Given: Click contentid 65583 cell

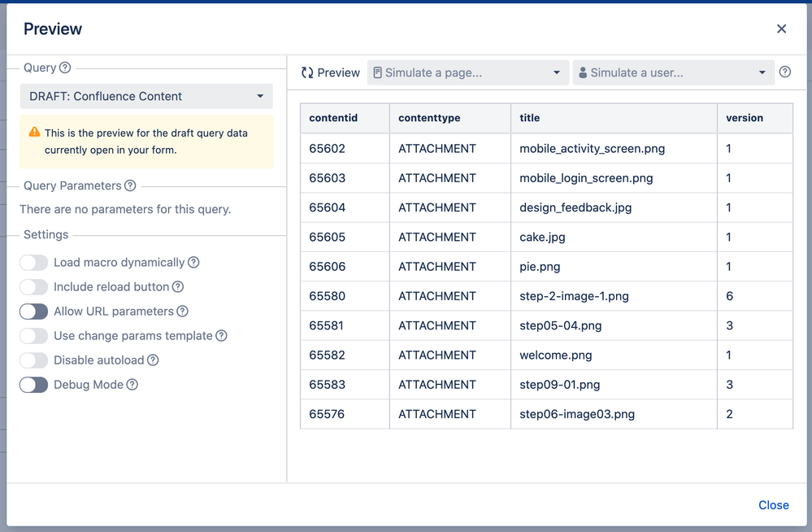Looking at the screenshot, I should 345,386.
